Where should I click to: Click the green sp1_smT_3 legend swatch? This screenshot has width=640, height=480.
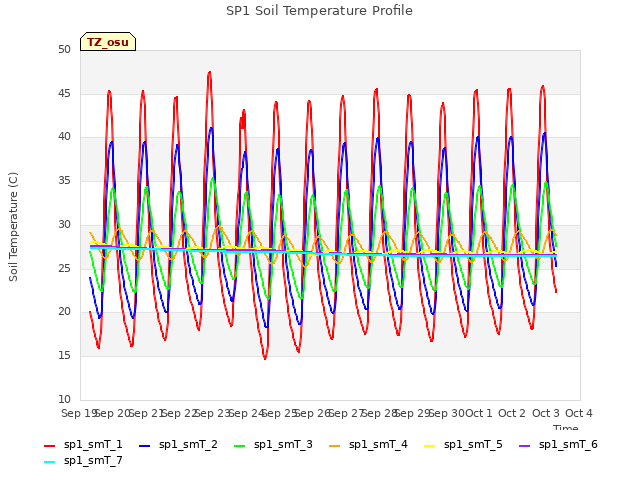tap(240, 446)
